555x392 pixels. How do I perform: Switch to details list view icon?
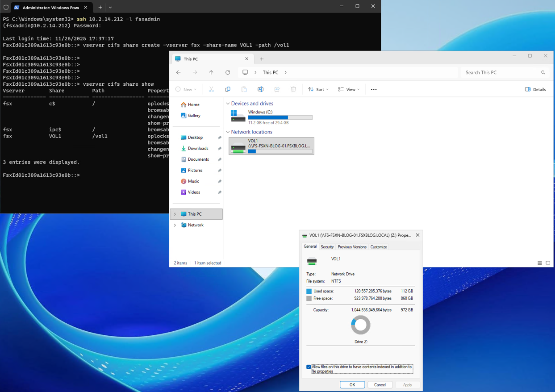[540, 263]
